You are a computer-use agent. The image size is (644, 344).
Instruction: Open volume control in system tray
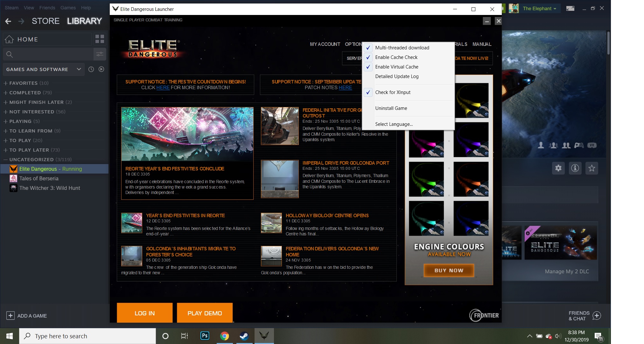(558, 336)
